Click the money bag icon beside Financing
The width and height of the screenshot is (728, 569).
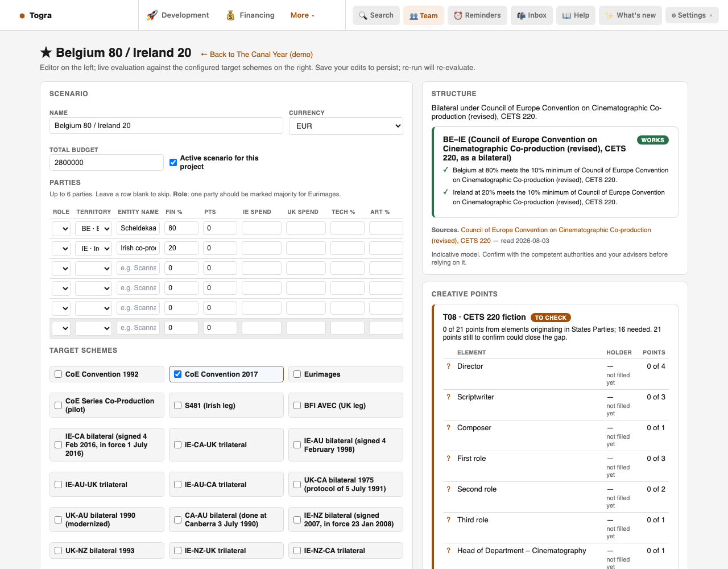click(230, 15)
